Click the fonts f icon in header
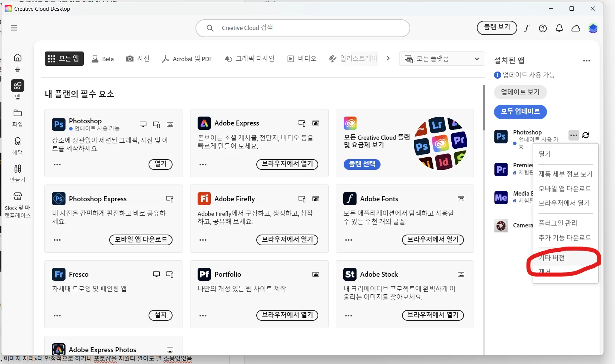The image size is (615, 364). (527, 28)
